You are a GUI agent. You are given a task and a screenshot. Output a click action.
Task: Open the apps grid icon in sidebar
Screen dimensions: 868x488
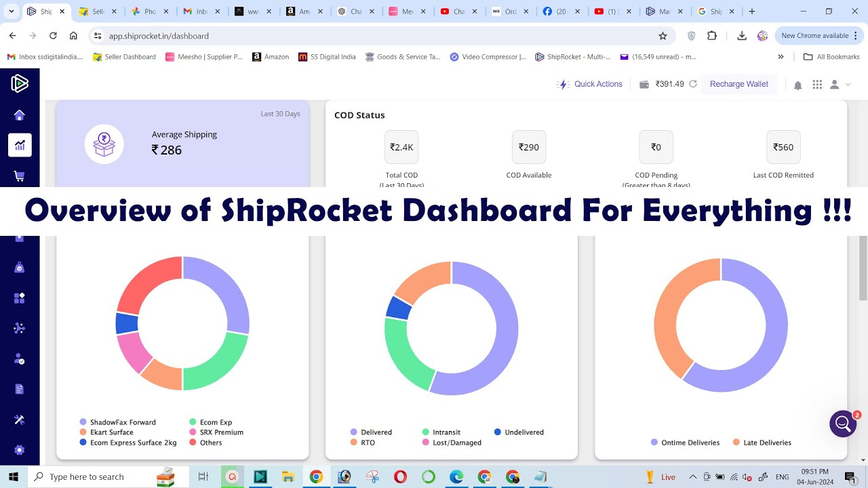point(20,298)
